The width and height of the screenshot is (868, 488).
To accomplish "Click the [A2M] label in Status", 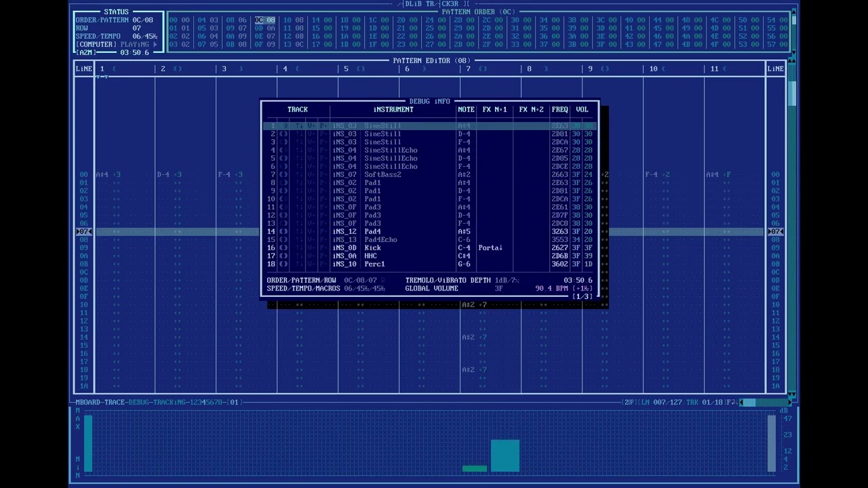I will [85, 53].
